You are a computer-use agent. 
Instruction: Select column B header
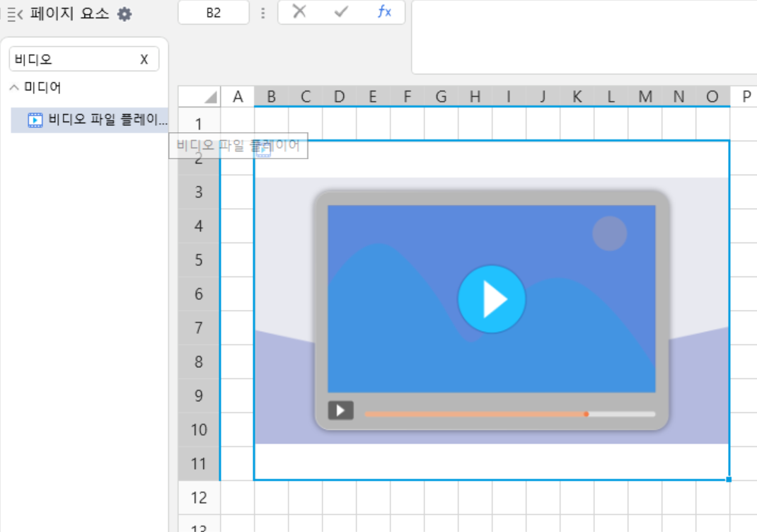(272, 96)
